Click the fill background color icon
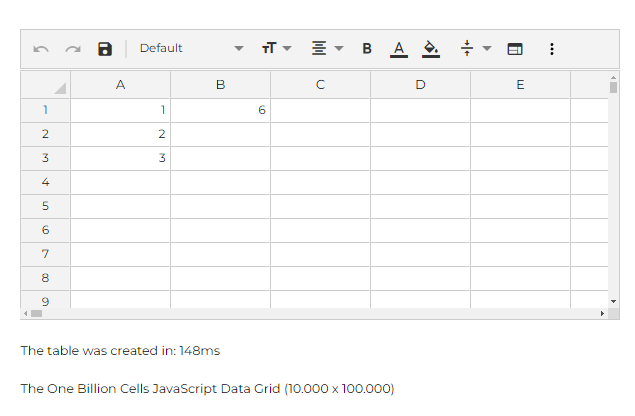635x416 pixels. point(431,48)
